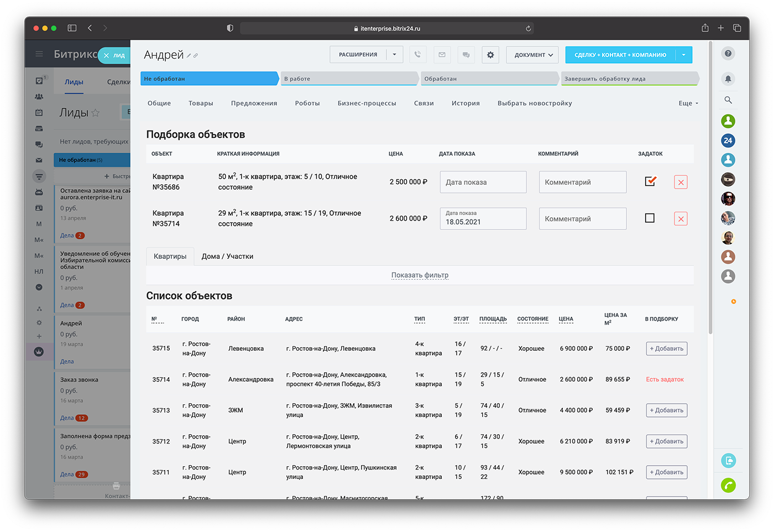Click the green phone dial button
This screenshot has height=532, width=774.
[x=728, y=485]
